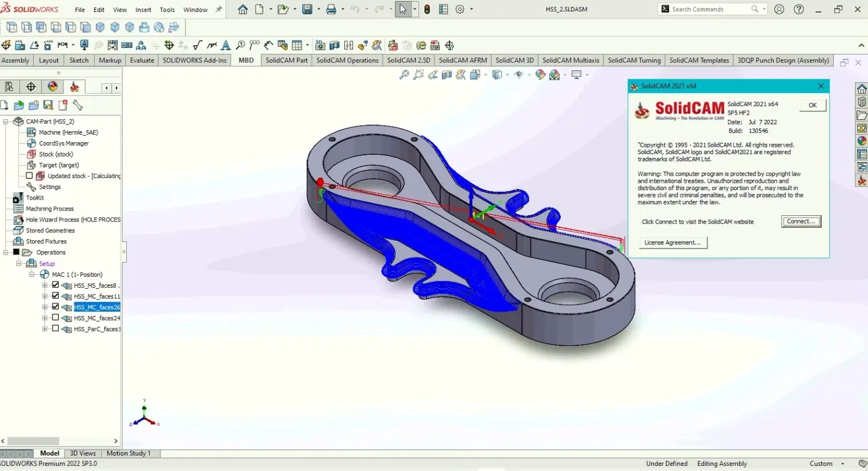Expand the HSS_MS_faces8 operation node
This screenshot has height=471, width=868.
pyautogui.click(x=45, y=285)
